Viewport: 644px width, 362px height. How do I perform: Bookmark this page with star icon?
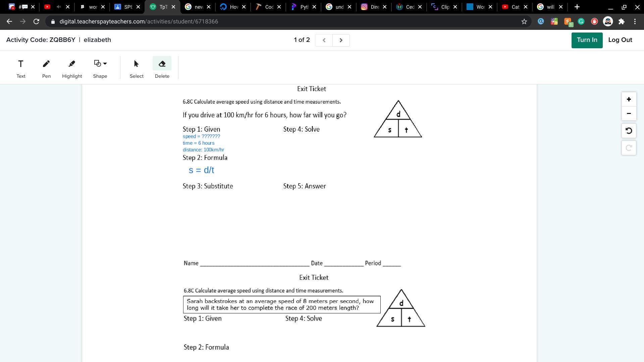(x=524, y=21)
